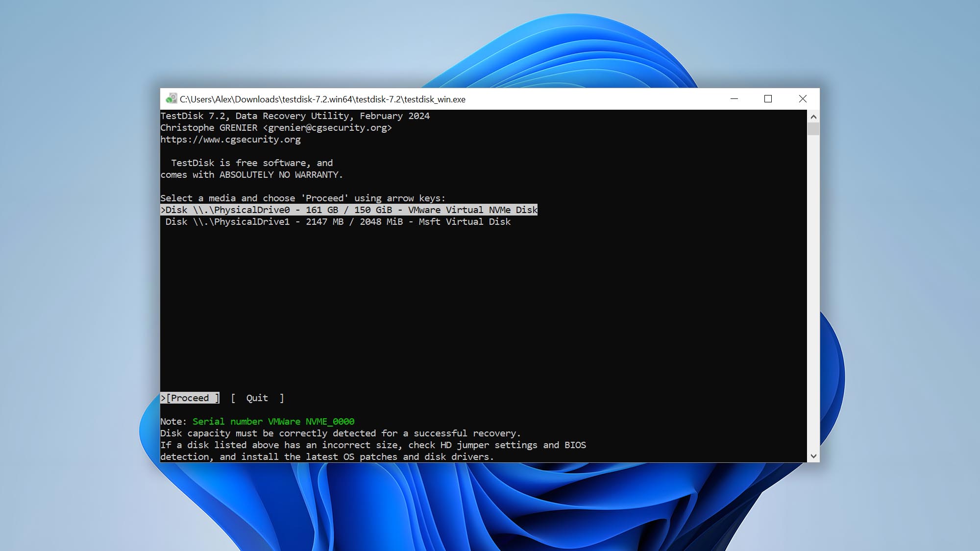Click the TestDisk 7.2 version header line
Screen dimensions: 980x551
click(295, 116)
